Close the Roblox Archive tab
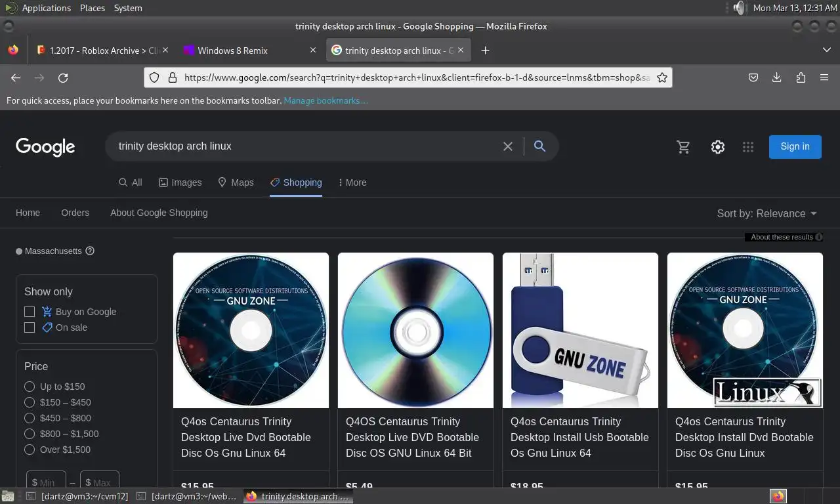 [165, 50]
